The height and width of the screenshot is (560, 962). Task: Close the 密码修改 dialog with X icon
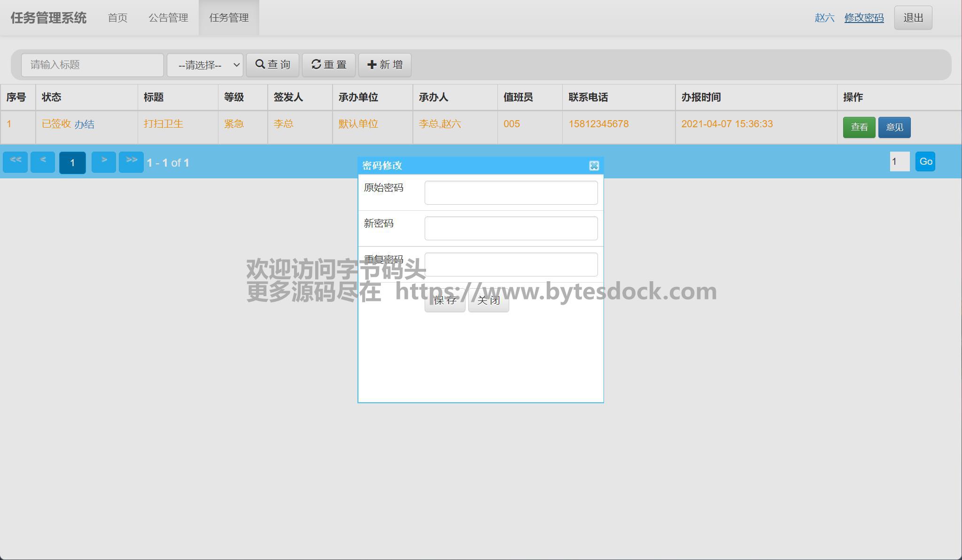pos(594,166)
